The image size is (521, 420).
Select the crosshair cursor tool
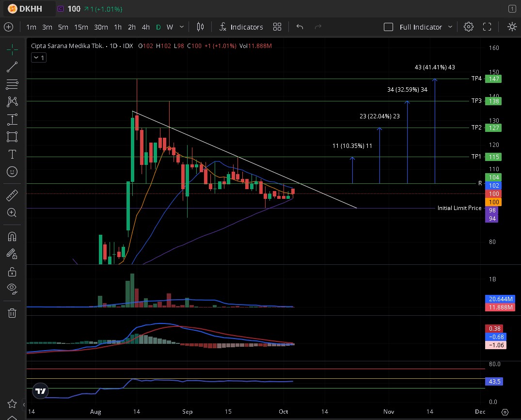[12, 49]
